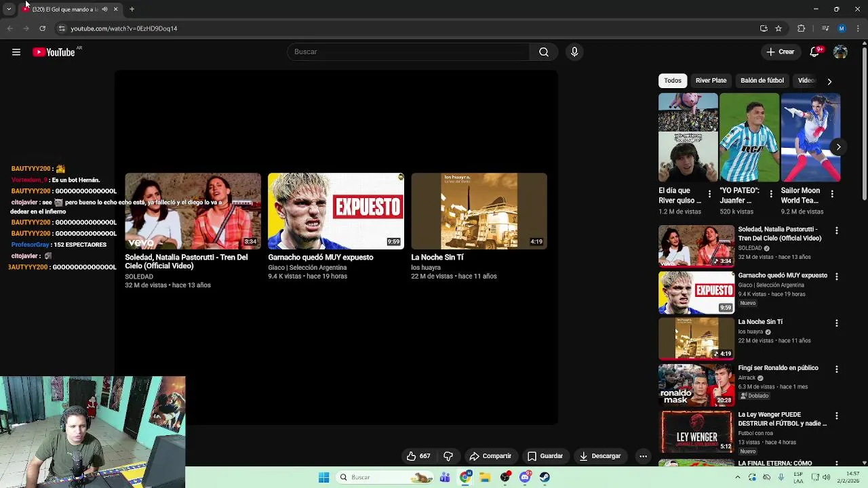Open options for La Noche Sin Tí sidebar video

pyautogui.click(x=837, y=323)
